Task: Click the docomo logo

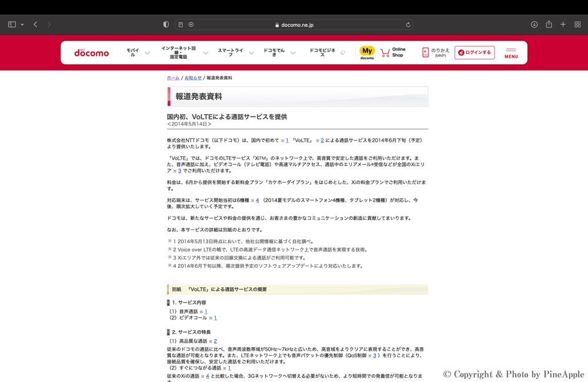Action: [x=92, y=53]
